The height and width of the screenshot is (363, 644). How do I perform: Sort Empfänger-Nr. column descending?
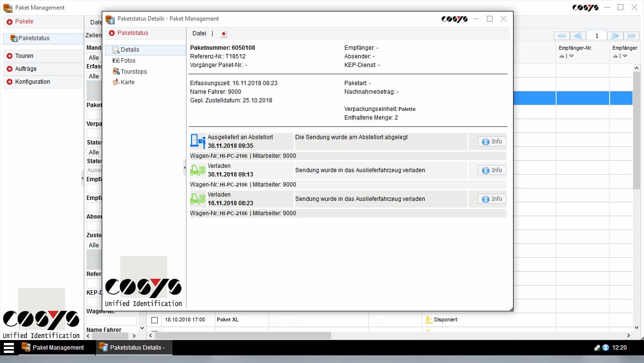click(x=571, y=56)
